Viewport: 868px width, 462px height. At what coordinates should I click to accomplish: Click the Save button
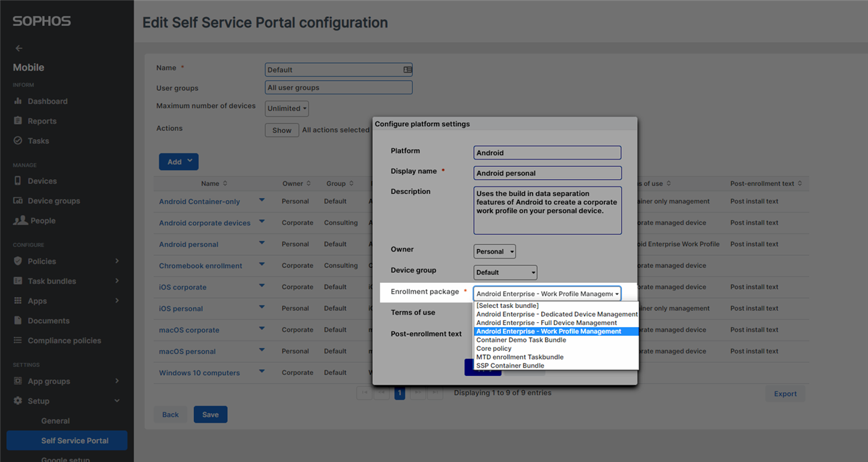coord(210,415)
